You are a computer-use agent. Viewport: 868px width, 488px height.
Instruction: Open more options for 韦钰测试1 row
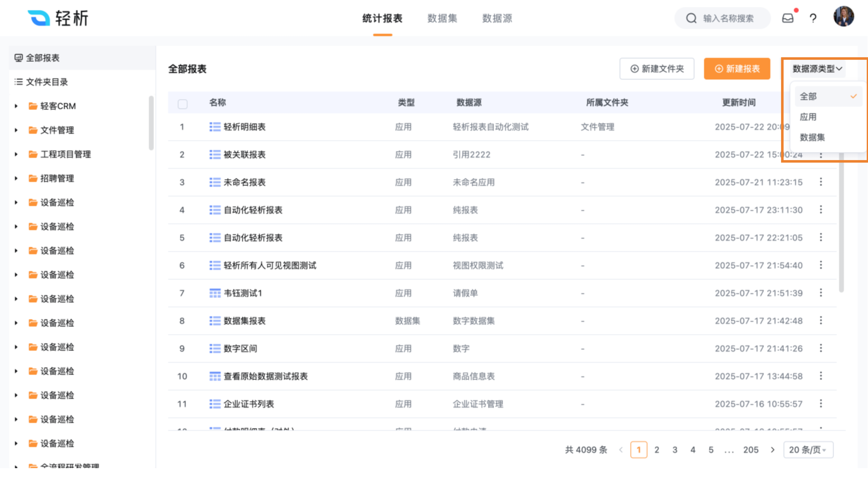[821, 293]
